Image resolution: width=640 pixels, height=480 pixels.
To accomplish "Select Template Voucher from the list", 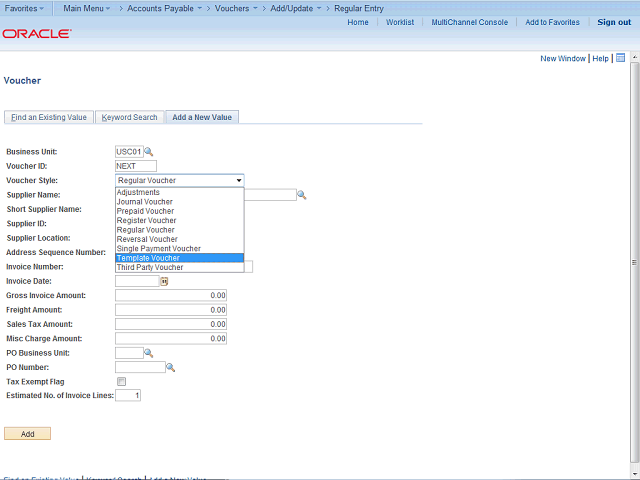I will click(x=180, y=258).
